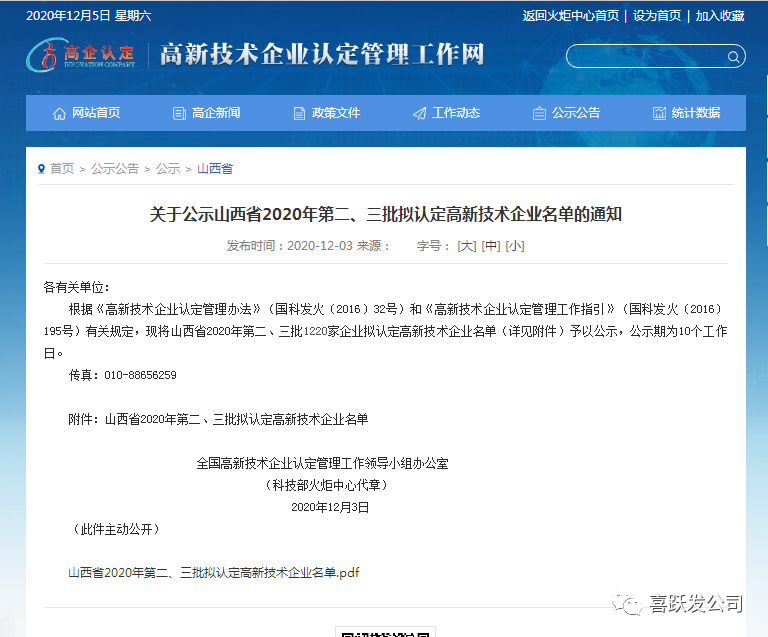This screenshot has height=637, width=768.
Task: Click the news icon beside 高企新闻
Action: coord(179,114)
